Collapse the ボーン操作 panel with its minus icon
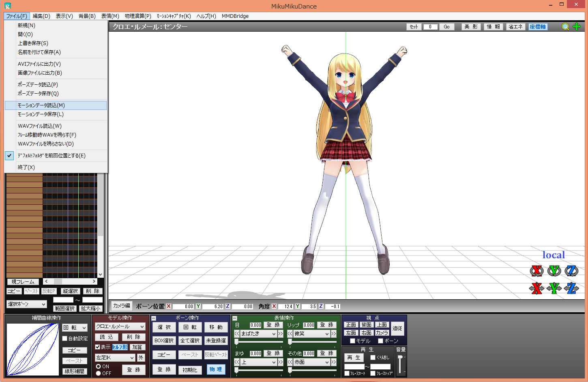Image resolution: width=588 pixels, height=382 pixels. click(x=154, y=318)
